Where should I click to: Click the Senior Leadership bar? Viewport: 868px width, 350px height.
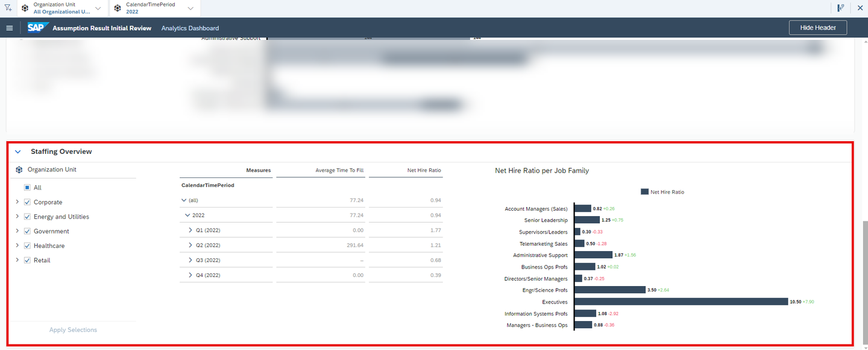click(587, 220)
